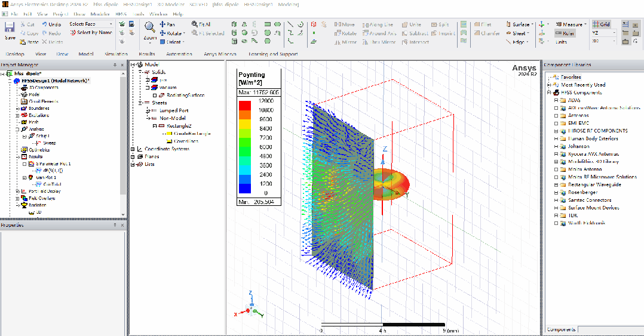Expand the Coordinate Systems tree node

click(133, 149)
